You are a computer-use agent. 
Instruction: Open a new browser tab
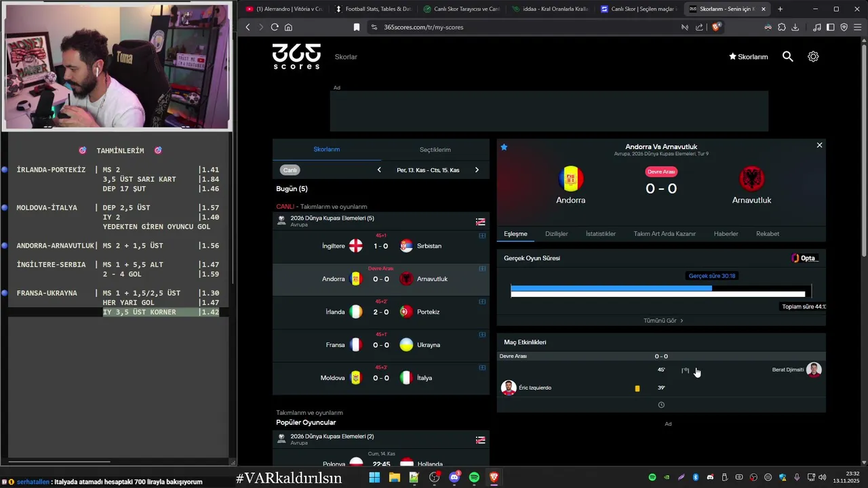[x=780, y=9]
